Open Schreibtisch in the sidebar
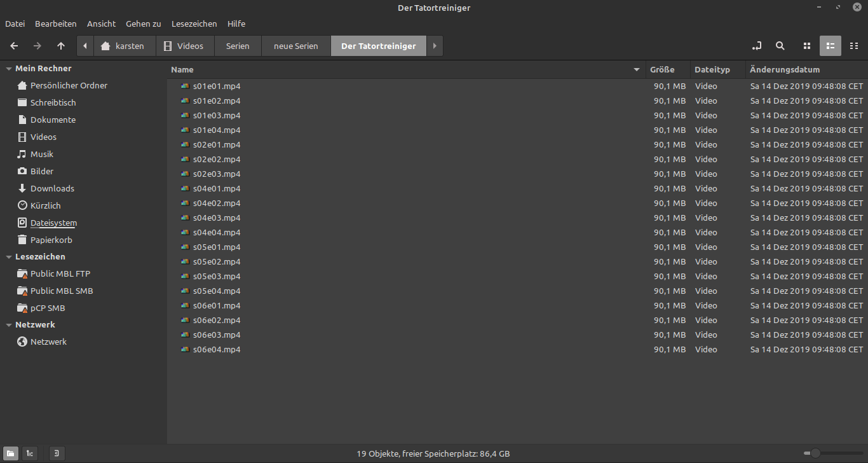 point(53,103)
